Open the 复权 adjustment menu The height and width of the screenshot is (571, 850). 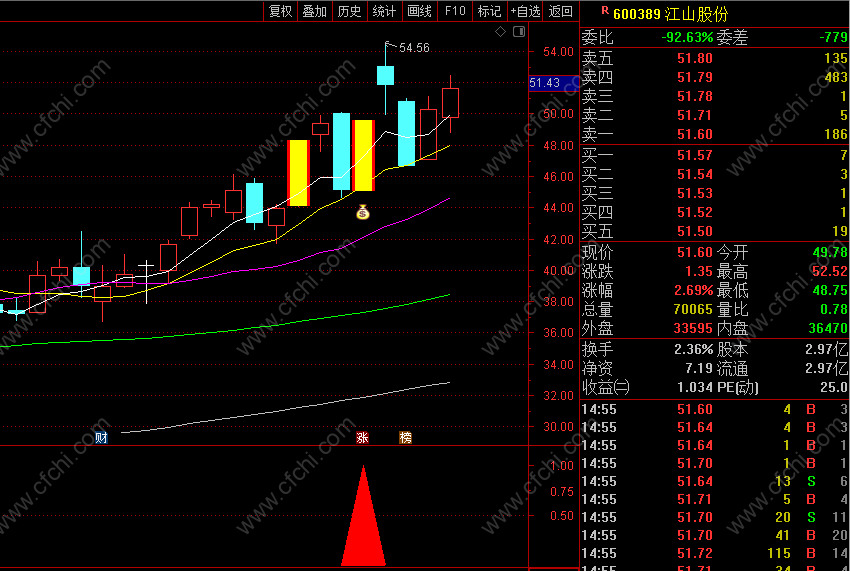[x=280, y=11]
